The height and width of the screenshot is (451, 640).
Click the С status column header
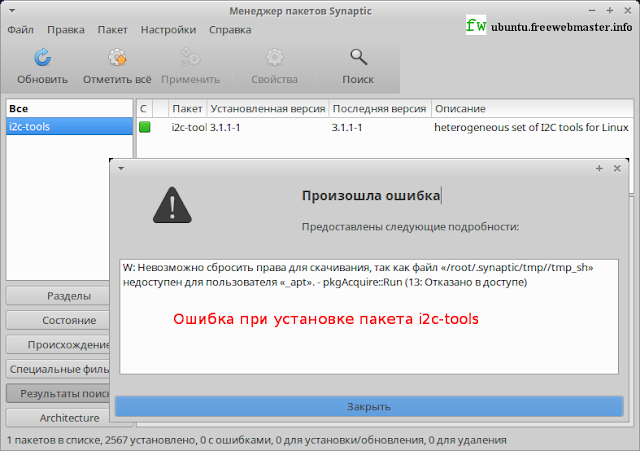144,109
